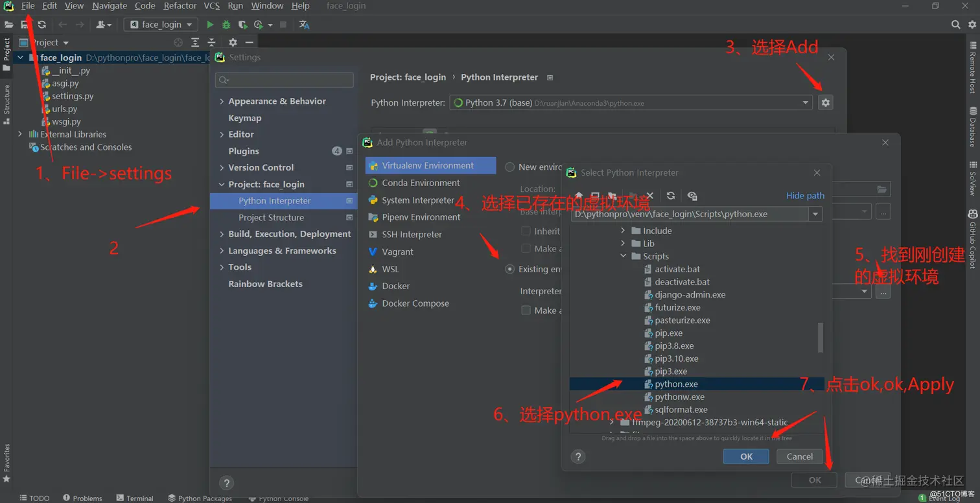Collapse the Scripts folder
The width and height of the screenshot is (980, 503).
tap(623, 257)
